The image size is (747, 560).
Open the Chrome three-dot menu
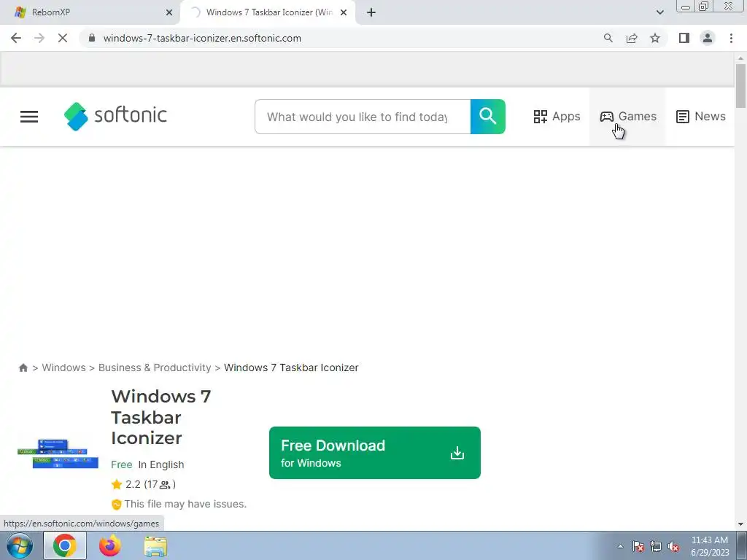731,38
